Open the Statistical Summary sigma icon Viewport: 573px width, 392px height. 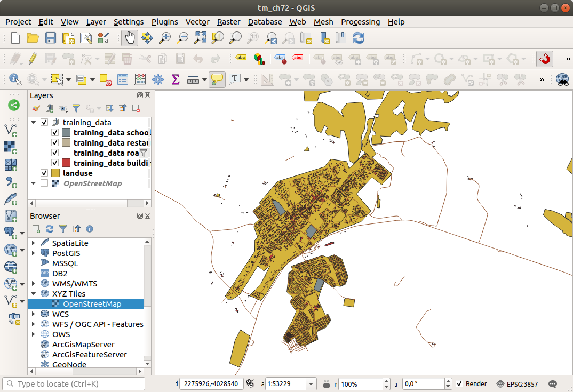click(x=175, y=79)
